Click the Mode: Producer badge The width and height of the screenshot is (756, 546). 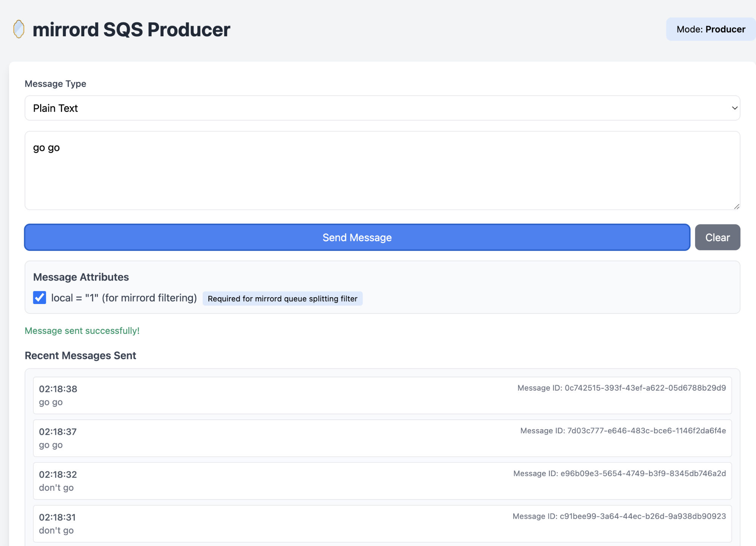(x=710, y=29)
